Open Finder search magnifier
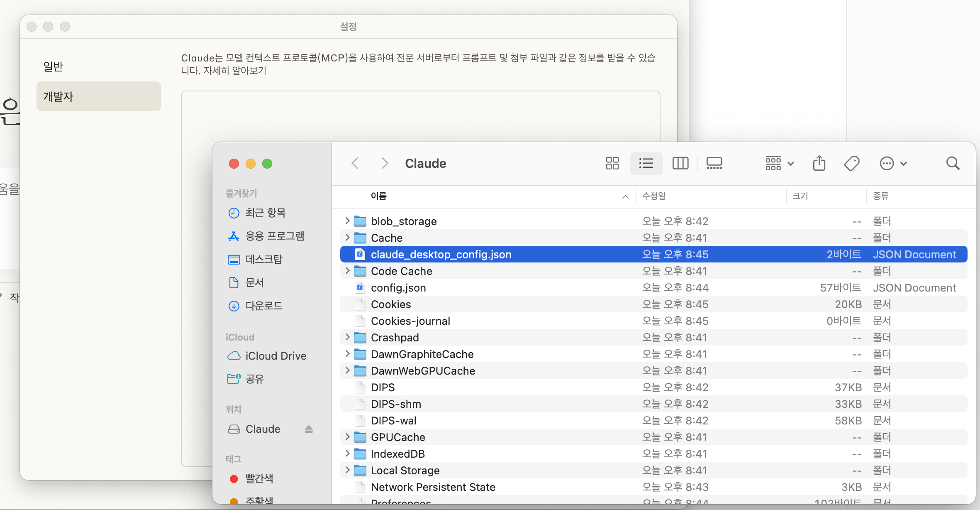The width and height of the screenshot is (980, 510). (x=953, y=163)
